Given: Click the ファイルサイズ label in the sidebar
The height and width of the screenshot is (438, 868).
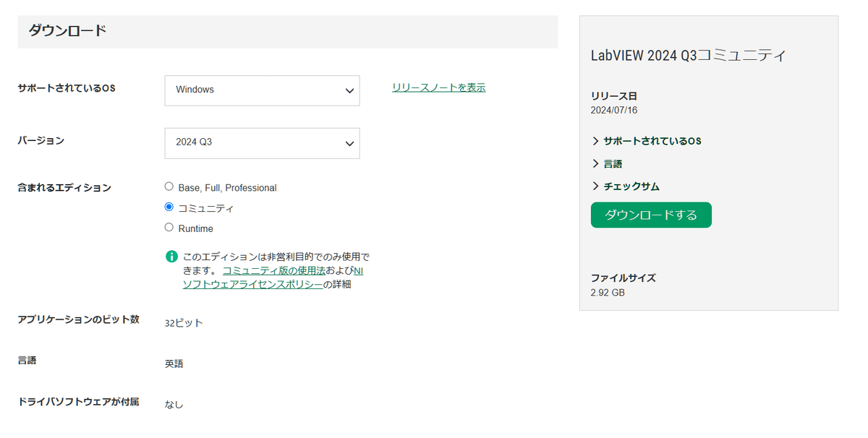Looking at the screenshot, I should 624,278.
